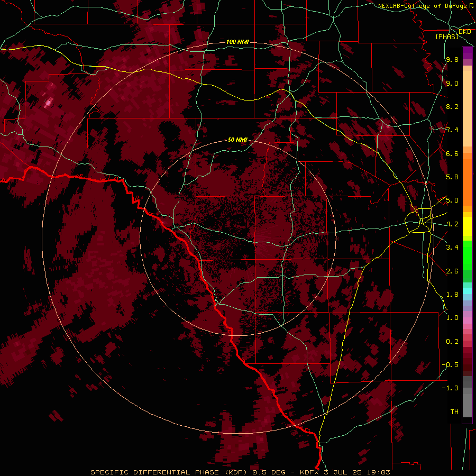Viewport: 476px width, 476px height.
Task: Click the KDFX station identifier
Action: pos(309,472)
